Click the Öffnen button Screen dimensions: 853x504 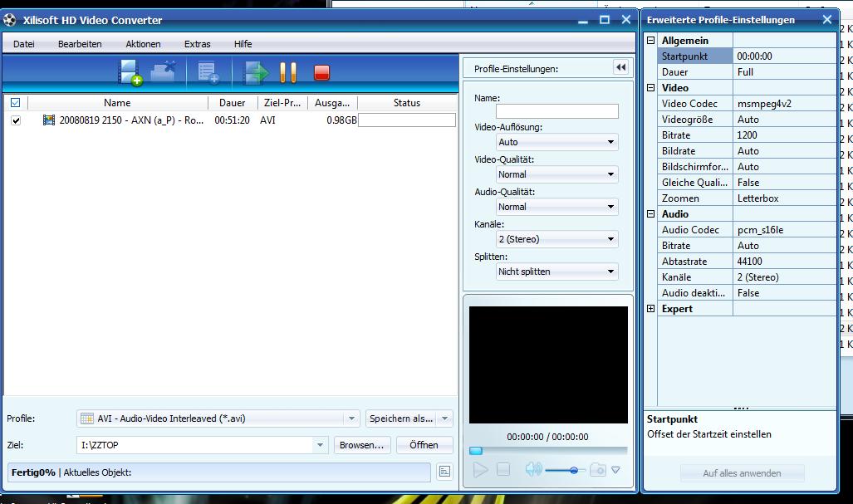[424, 445]
